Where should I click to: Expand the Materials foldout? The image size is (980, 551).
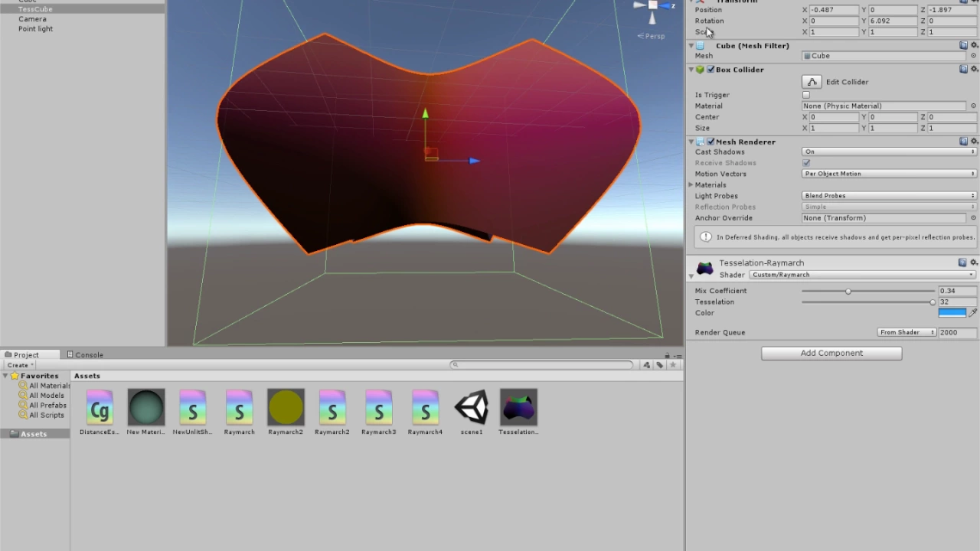[691, 184]
